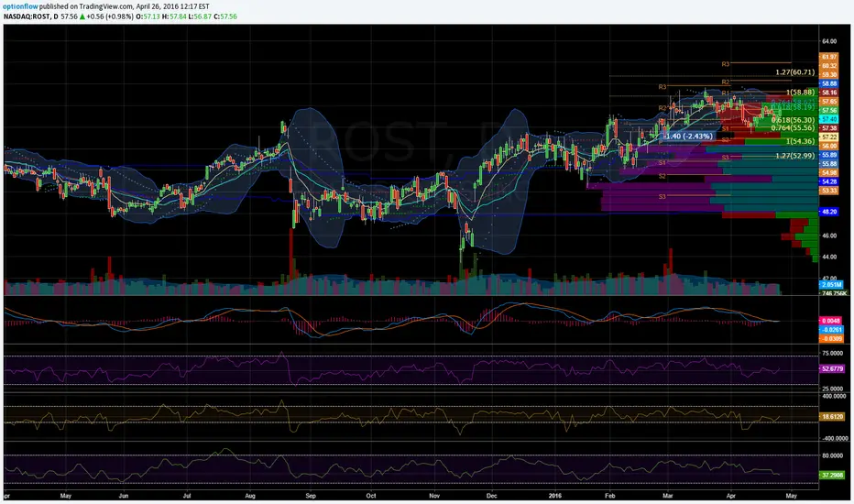This screenshot has height=504, width=854.
Task: Click the -400.0000 indicator axis label
Action: [x=834, y=438]
